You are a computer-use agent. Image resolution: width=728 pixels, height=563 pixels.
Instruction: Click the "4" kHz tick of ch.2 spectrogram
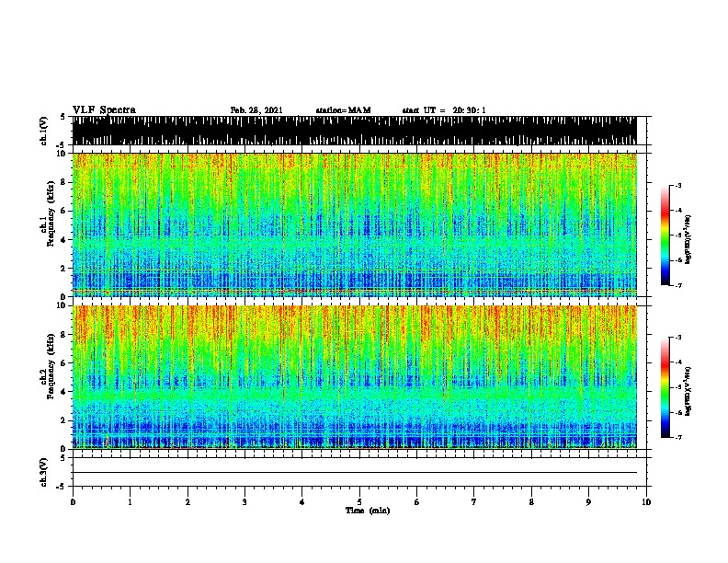pyautogui.click(x=64, y=392)
